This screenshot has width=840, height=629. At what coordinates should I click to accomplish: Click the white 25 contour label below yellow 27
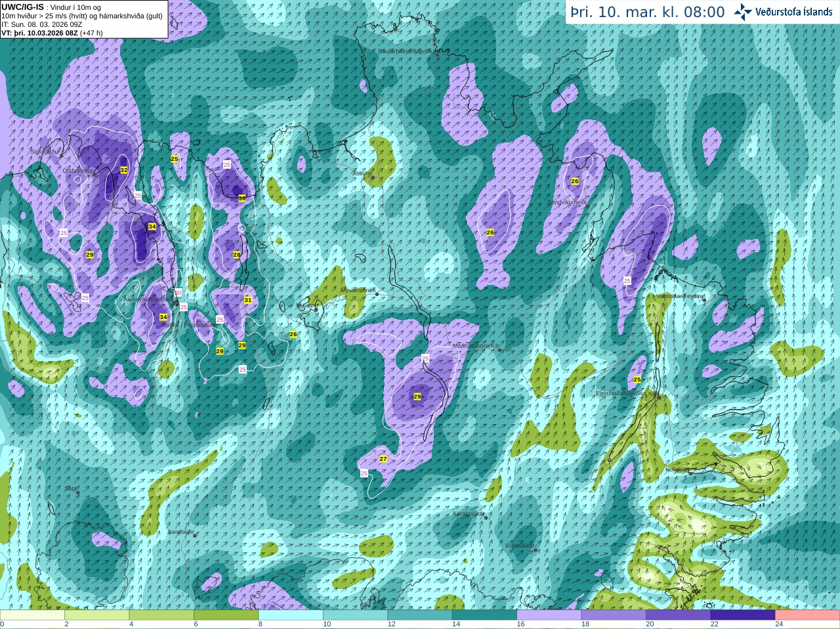364,473
